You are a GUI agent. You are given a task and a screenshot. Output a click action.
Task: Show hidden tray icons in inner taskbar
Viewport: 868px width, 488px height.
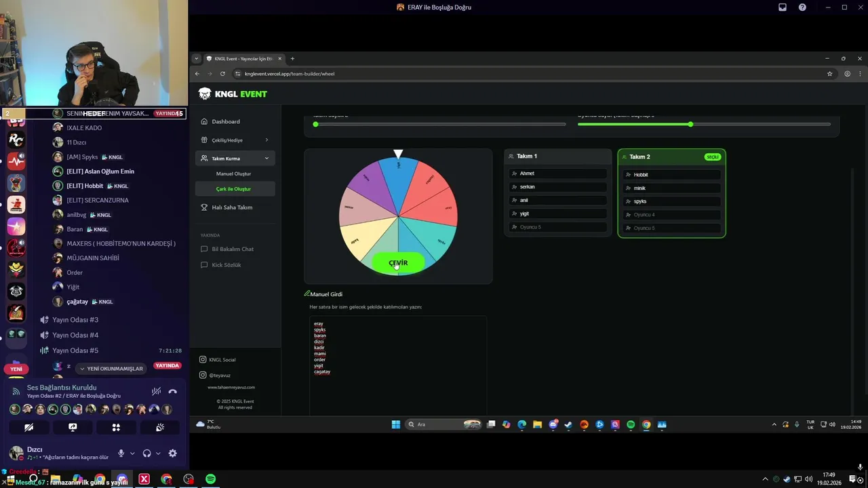point(774,424)
